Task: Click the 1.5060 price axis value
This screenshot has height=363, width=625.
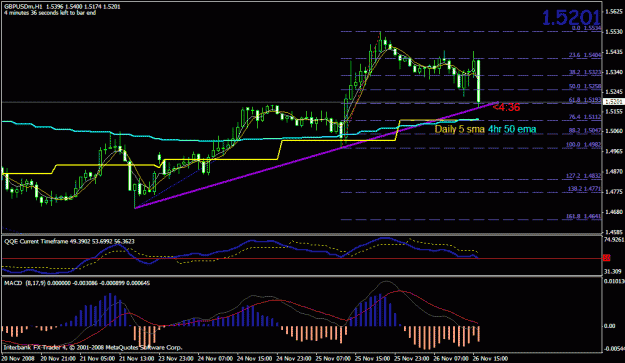Action: [614, 131]
